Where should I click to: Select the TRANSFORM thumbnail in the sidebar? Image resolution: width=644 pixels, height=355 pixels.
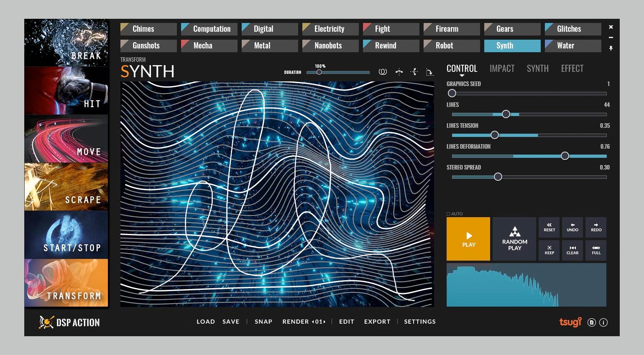(x=66, y=283)
